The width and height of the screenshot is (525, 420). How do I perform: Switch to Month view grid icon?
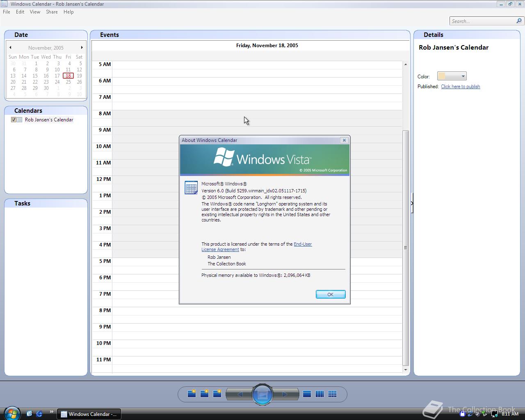tap(332, 394)
